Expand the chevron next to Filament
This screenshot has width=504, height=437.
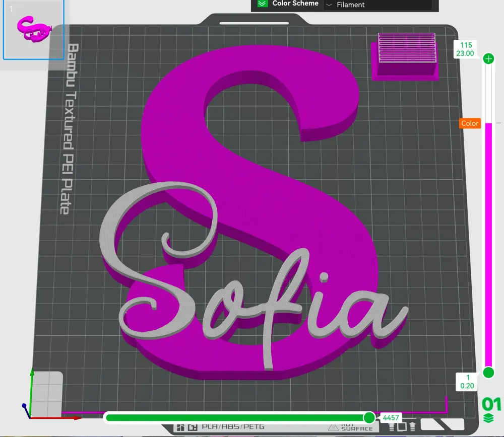point(329,5)
